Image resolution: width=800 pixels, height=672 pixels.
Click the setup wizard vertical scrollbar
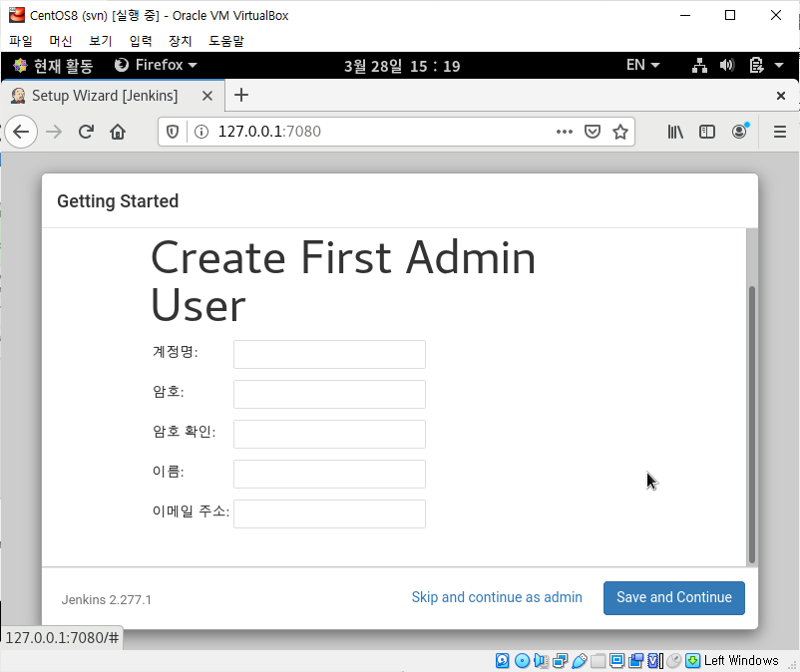[751, 425]
